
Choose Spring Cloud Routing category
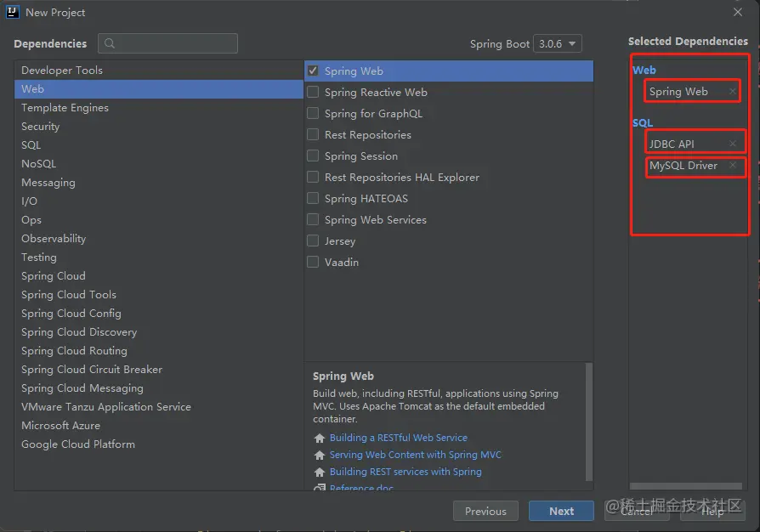pos(159,351)
